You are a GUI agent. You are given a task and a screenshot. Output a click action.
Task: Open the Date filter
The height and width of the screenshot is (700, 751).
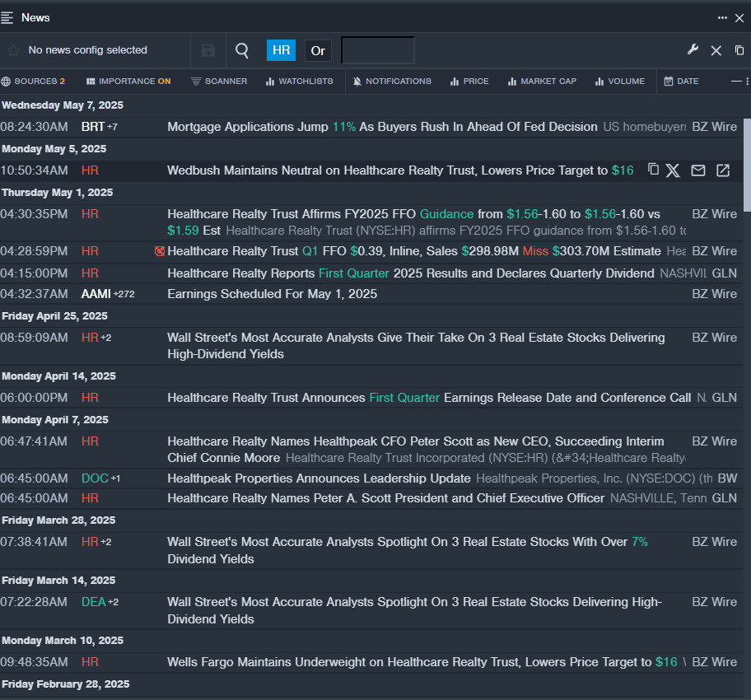pyautogui.click(x=681, y=82)
